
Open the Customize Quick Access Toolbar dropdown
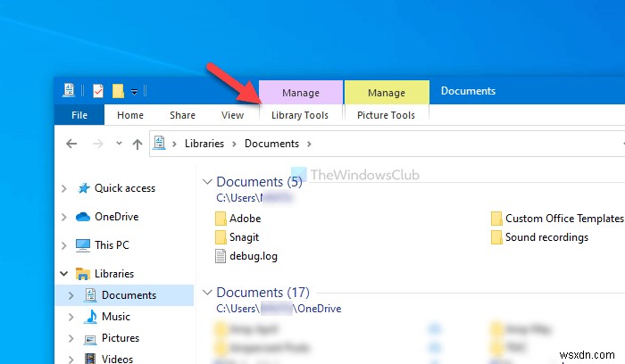134,92
